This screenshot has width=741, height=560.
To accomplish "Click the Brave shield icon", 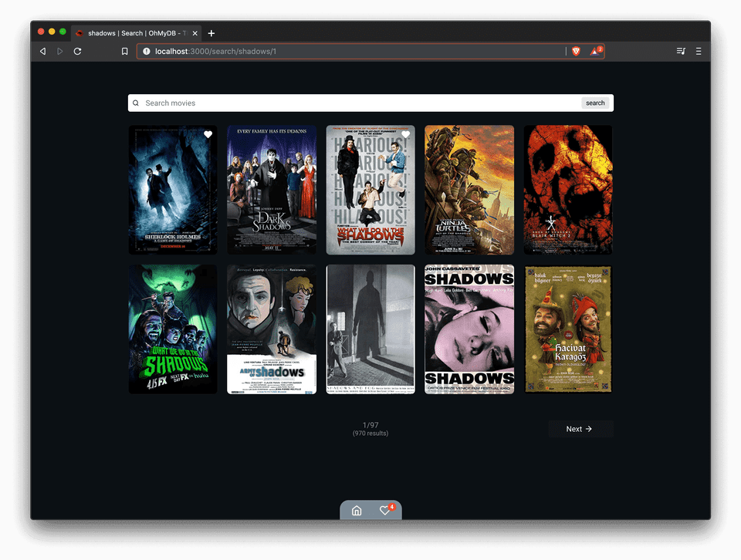I will click(x=576, y=51).
